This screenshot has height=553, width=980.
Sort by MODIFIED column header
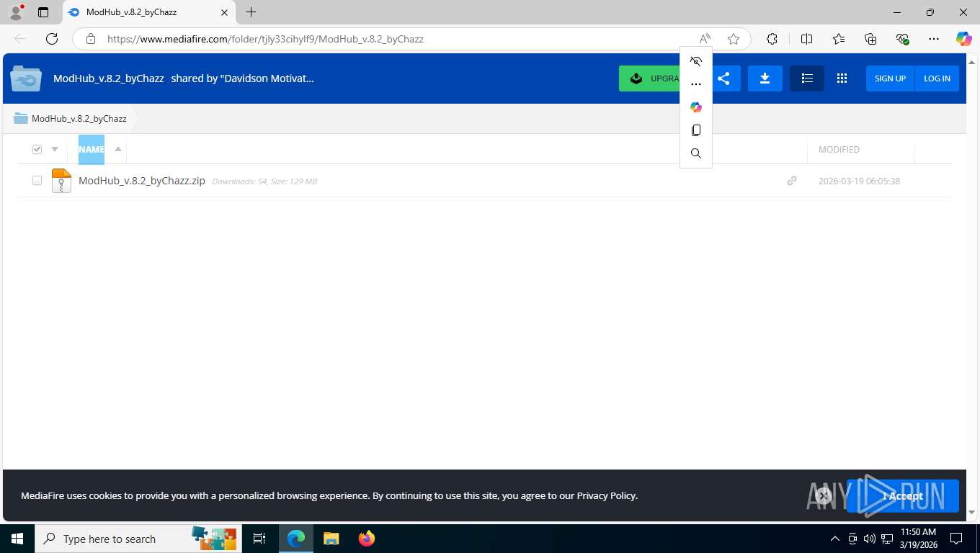839,149
